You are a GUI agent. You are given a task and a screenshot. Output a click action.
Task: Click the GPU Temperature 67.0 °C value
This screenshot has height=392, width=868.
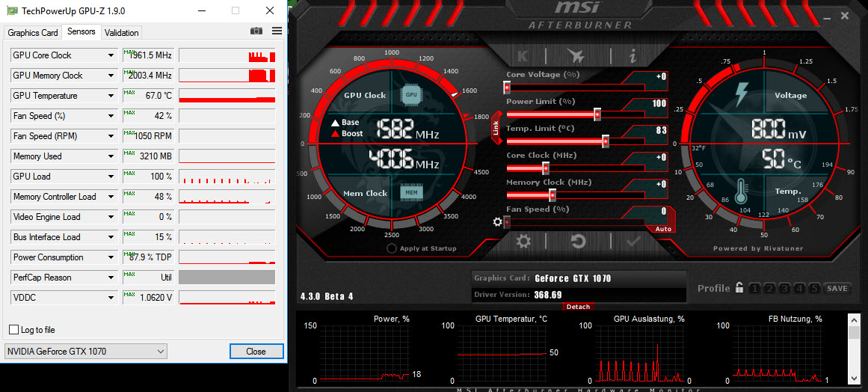[148, 96]
